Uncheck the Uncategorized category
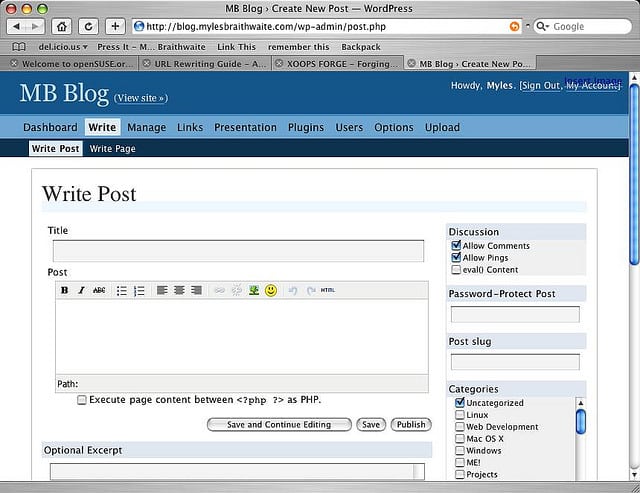640x493 pixels. [x=460, y=402]
